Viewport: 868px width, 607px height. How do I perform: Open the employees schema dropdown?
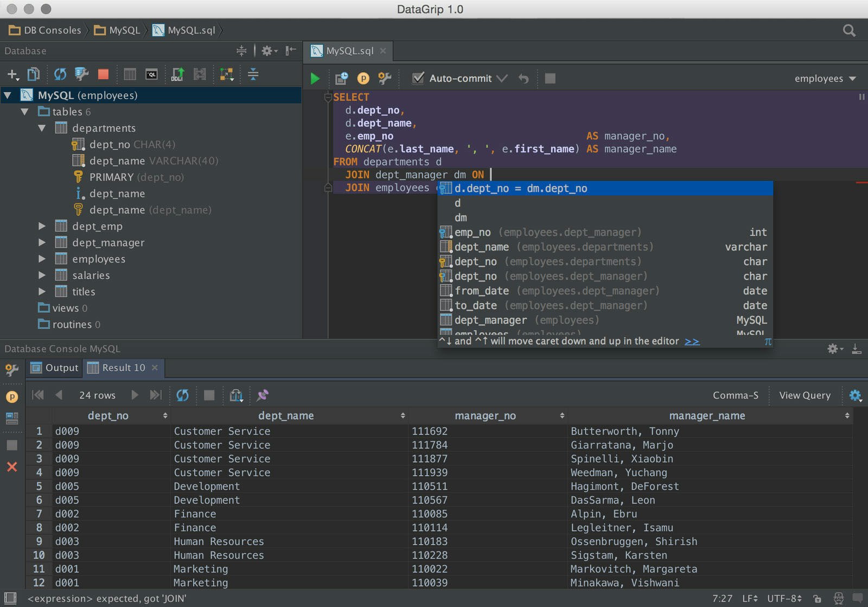[x=825, y=79]
